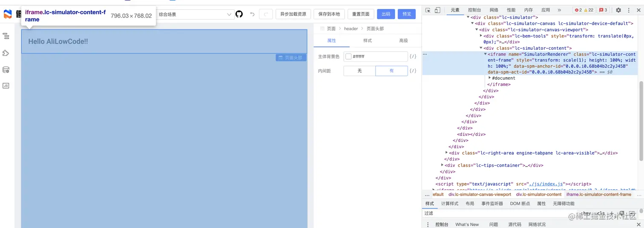Focus the 过滤 styles filter field
This screenshot has height=228, width=644.
click(x=500, y=214)
